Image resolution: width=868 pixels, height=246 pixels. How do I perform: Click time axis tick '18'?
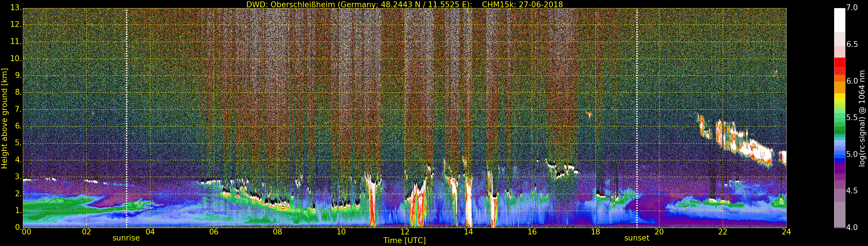pyautogui.click(x=595, y=232)
